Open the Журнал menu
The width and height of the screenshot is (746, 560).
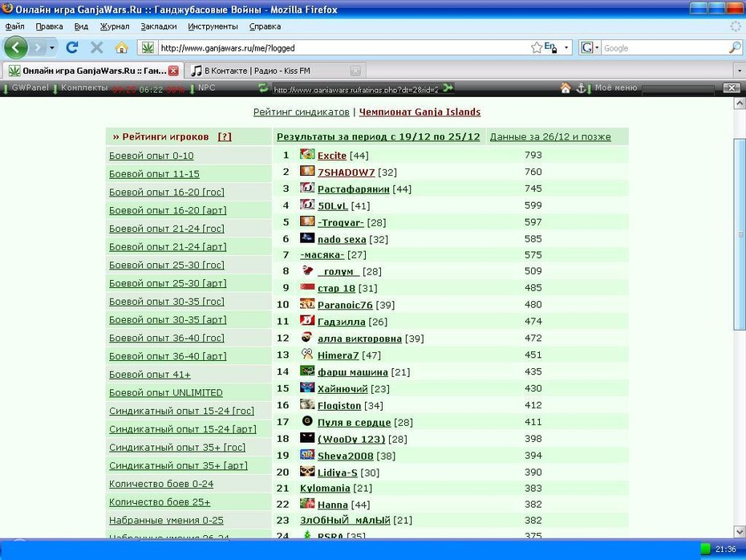click(114, 26)
